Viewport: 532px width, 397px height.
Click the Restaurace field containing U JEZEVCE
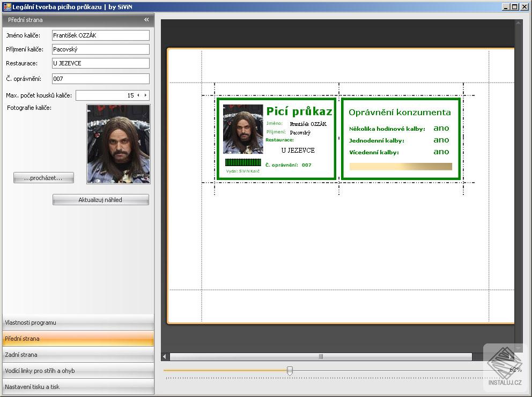point(101,63)
